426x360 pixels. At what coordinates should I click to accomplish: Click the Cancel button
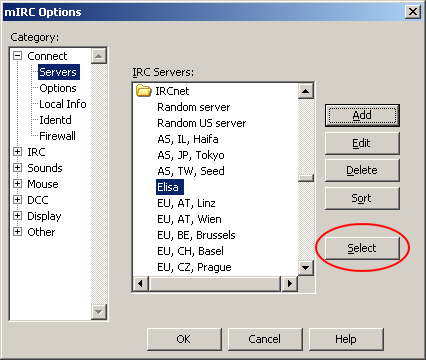(265, 339)
